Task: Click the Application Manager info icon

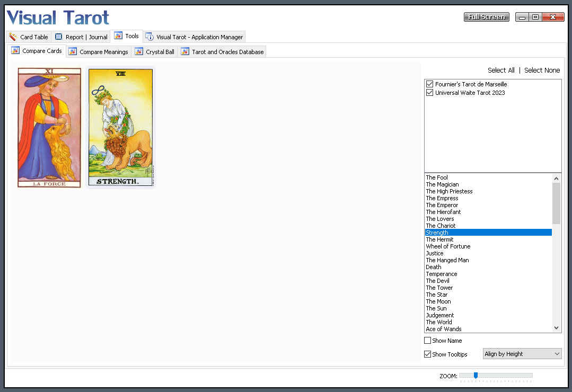Action: [x=149, y=37]
